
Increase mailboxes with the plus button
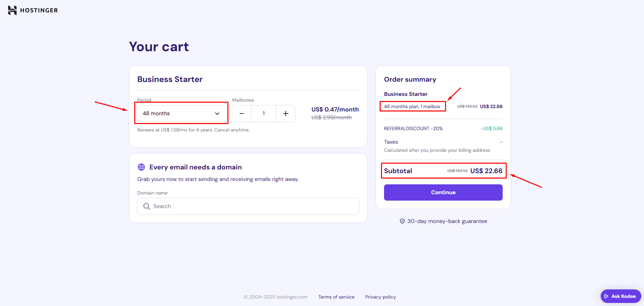tap(286, 114)
